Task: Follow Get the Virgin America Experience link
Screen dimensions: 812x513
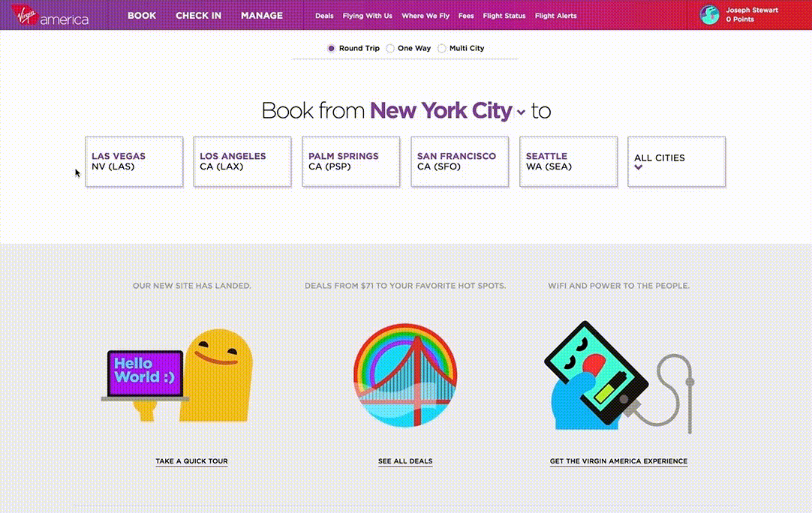Action: pyautogui.click(x=618, y=461)
